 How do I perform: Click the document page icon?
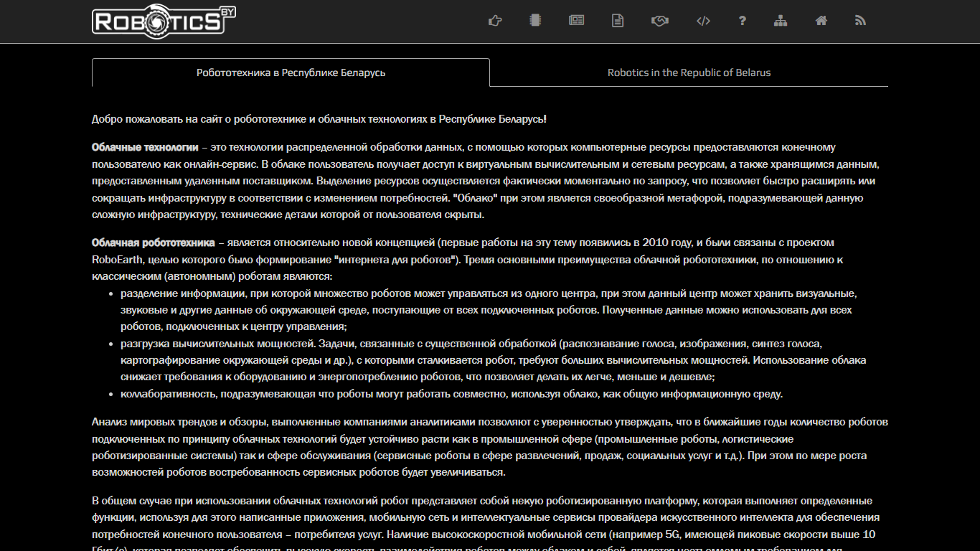(618, 21)
